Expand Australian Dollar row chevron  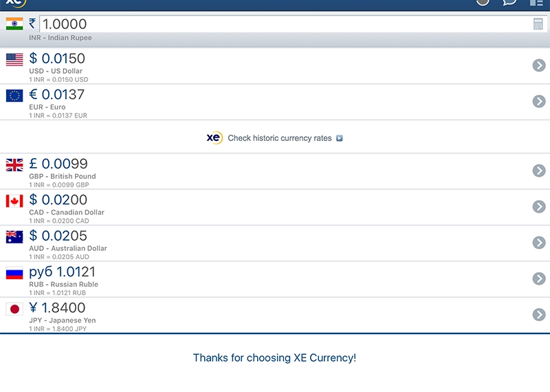[x=539, y=243]
